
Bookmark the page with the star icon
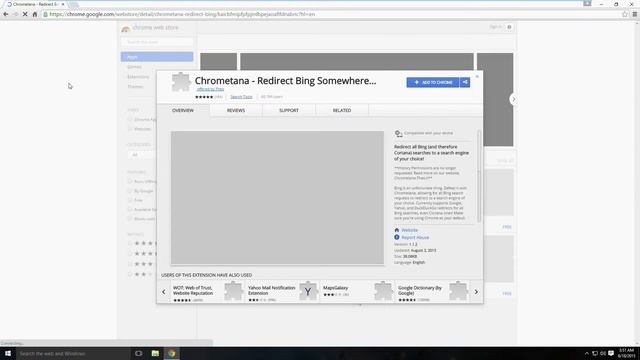point(624,14)
